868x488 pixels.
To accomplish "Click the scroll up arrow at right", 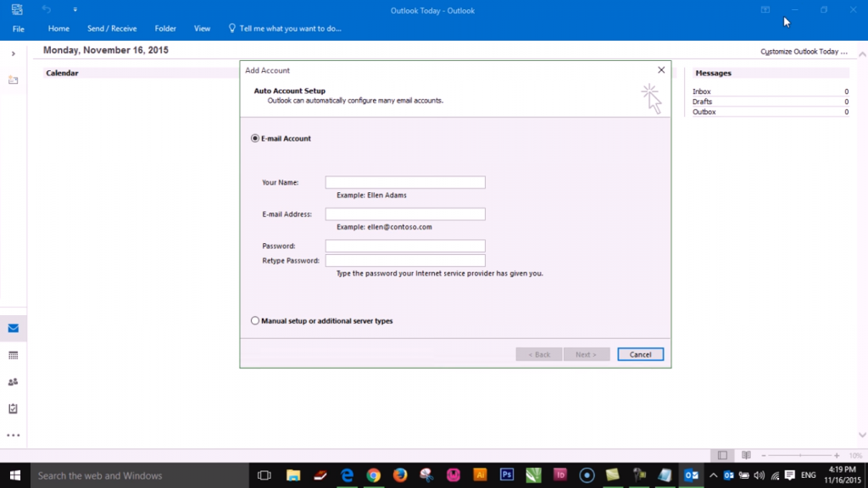I will [x=862, y=54].
